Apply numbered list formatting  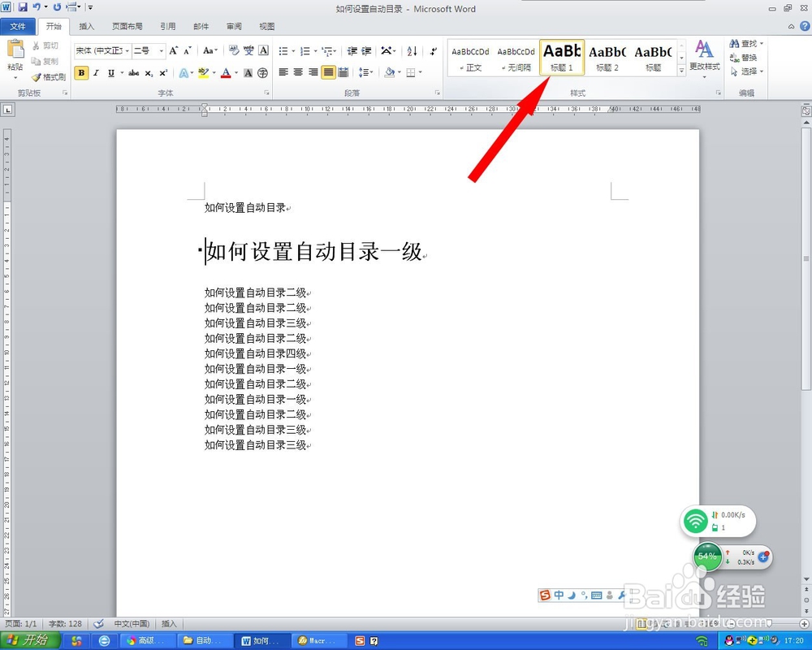pyautogui.click(x=305, y=51)
